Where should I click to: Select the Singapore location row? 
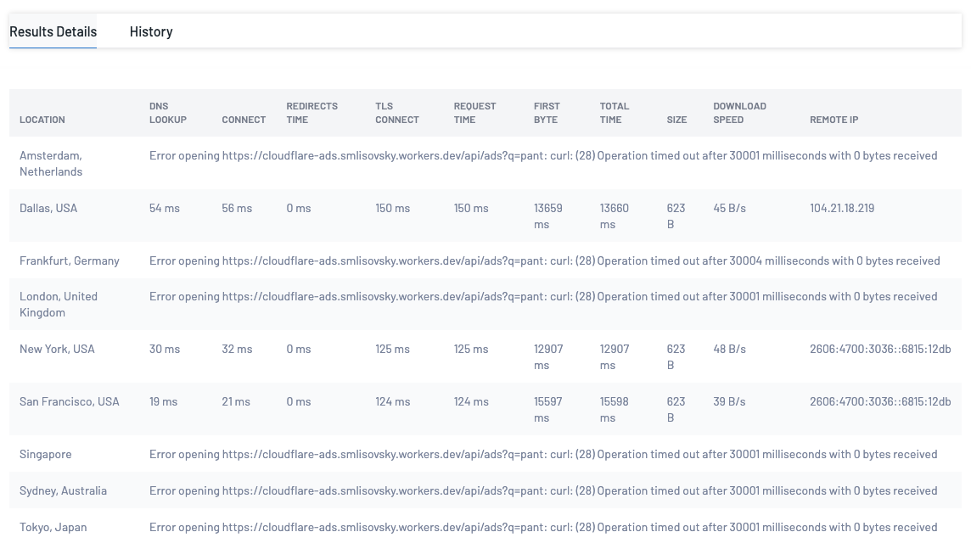(46, 454)
